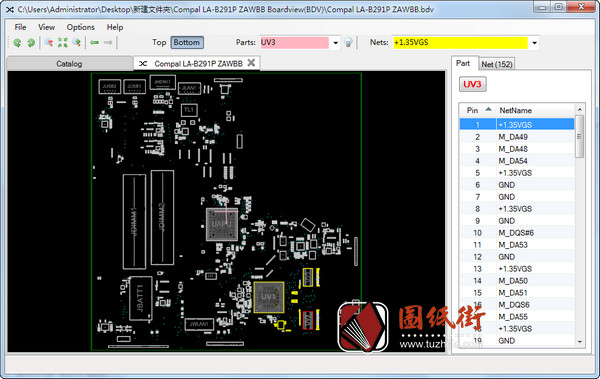Image resolution: width=600 pixels, height=379 pixels.
Task: Open the Help menu
Action: [115, 27]
